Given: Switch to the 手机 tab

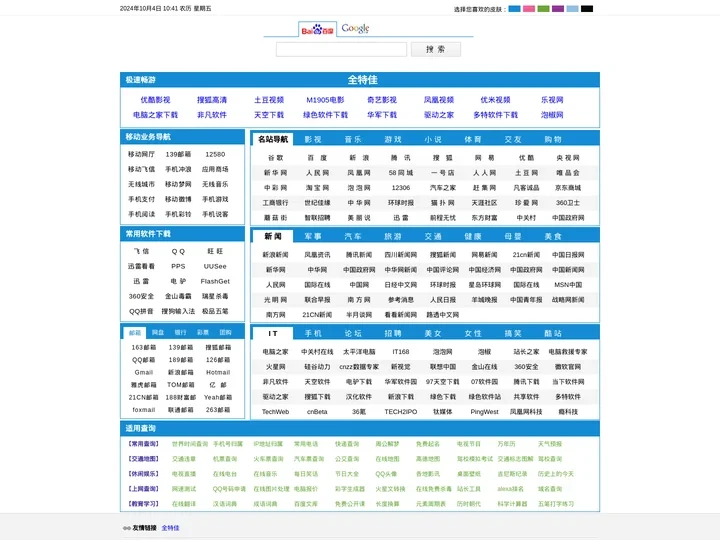Looking at the screenshot, I should pyautogui.click(x=313, y=333).
